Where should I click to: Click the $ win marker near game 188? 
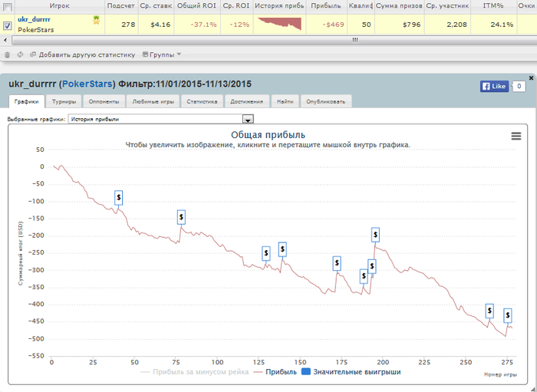click(x=364, y=276)
